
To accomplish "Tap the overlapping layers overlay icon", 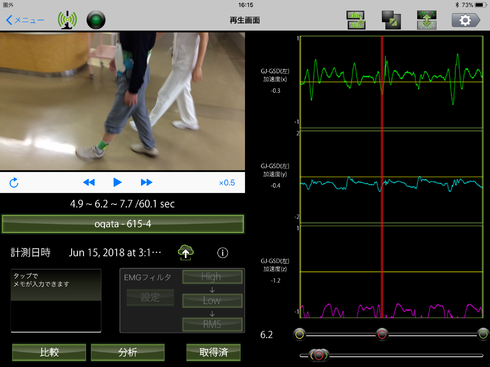I will tap(391, 20).
